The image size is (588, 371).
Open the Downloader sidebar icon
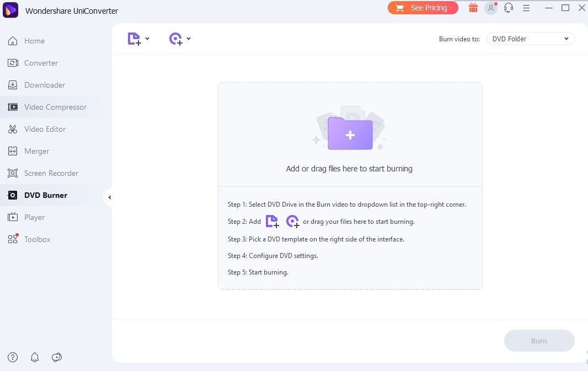(x=13, y=85)
